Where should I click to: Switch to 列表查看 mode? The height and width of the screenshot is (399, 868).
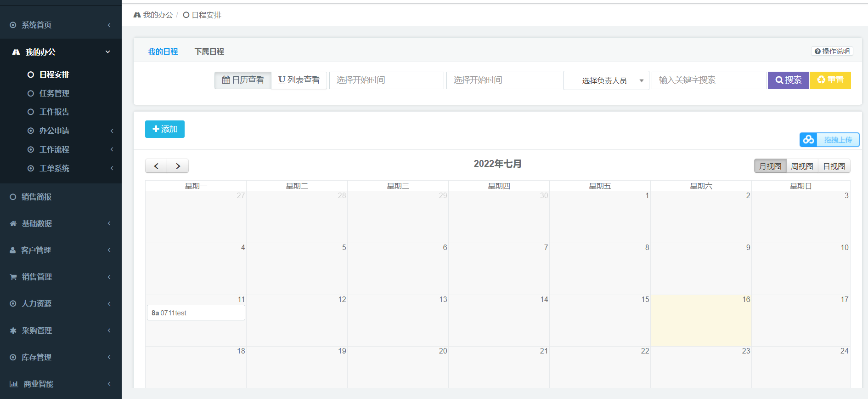299,80
